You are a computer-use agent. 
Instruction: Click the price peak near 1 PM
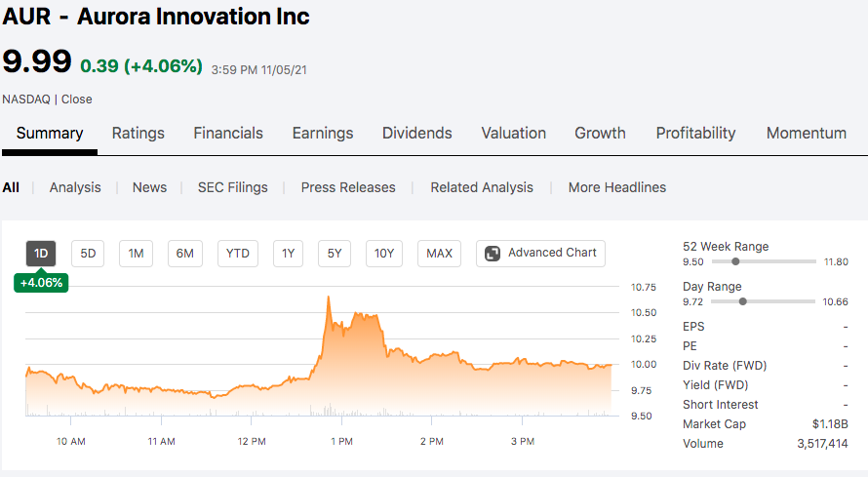coord(329,298)
